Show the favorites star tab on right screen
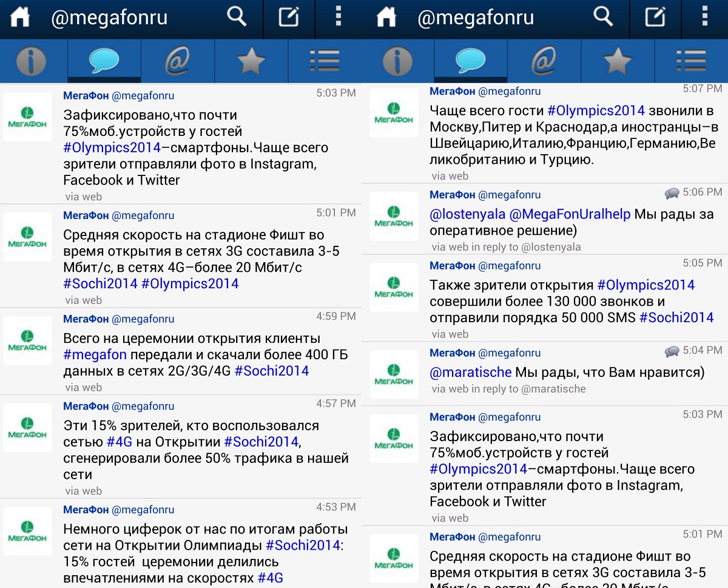Screen dimensions: 728x588 pos(618,61)
